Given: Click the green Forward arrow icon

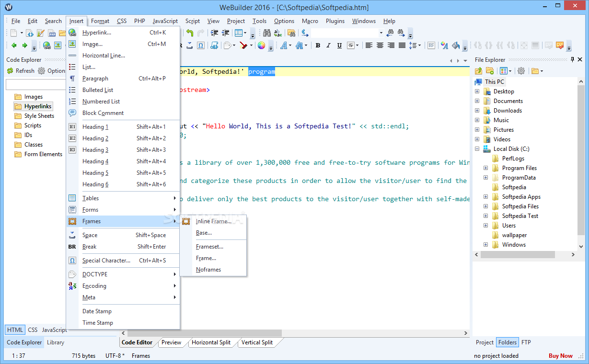Looking at the screenshot, I should (24, 45).
